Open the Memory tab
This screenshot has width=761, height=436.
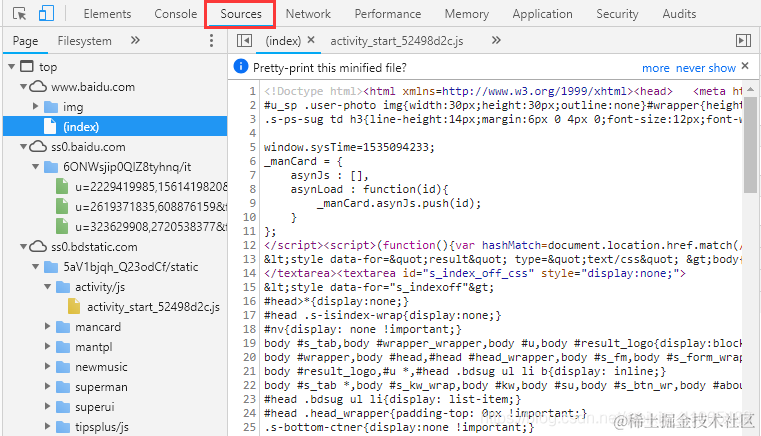(x=467, y=14)
